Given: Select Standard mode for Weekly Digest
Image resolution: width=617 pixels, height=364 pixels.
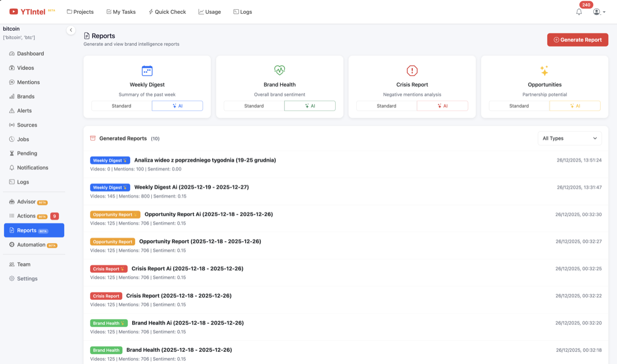Looking at the screenshot, I should pos(121,106).
